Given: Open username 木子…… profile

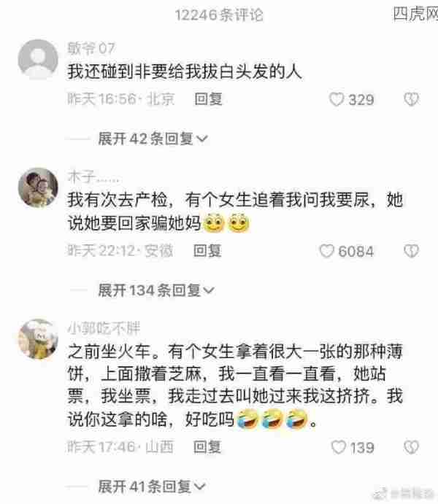Looking at the screenshot, I should coord(94,177).
